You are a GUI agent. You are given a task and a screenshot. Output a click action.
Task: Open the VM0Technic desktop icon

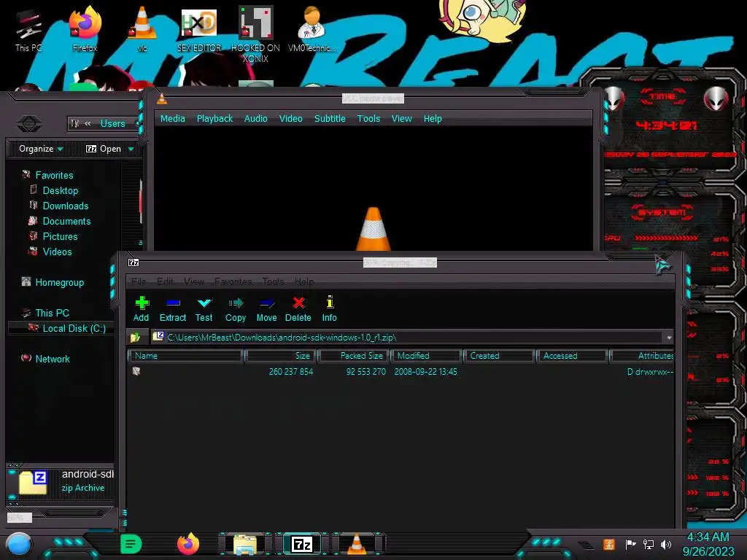[x=312, y=29]
